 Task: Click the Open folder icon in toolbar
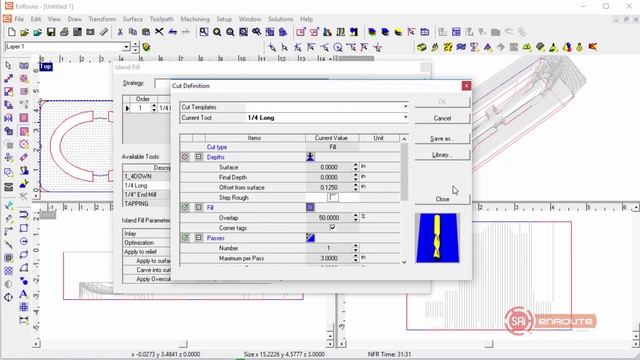[x=24, y=32]
